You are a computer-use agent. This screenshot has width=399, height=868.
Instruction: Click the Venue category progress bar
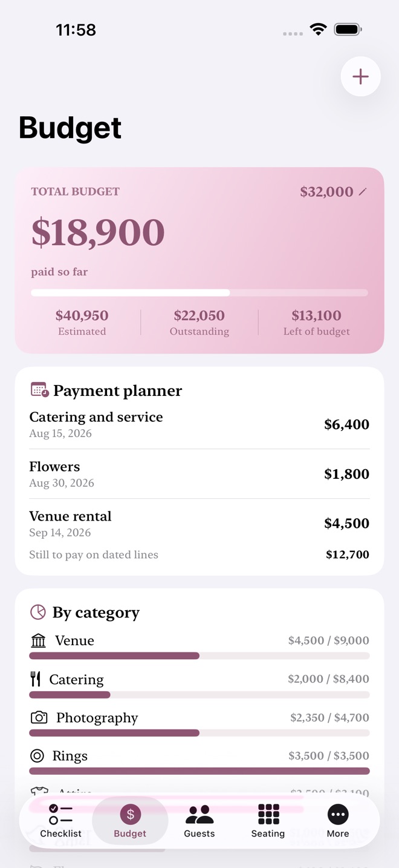point(199,656)
